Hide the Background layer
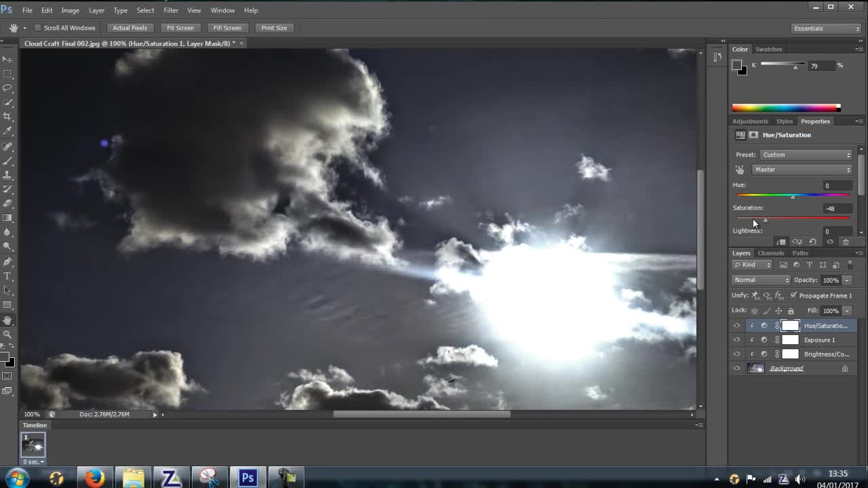The height and width of the screenshot is (488, 868). 736,368
